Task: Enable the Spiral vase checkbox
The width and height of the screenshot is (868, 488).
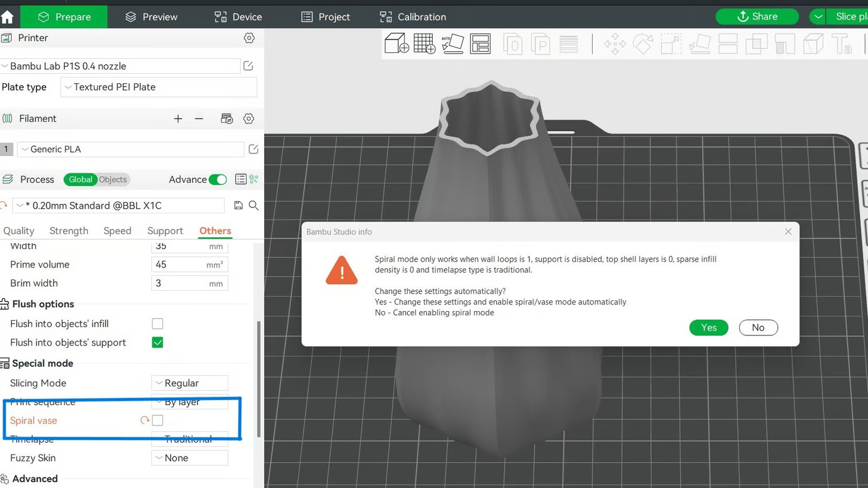Action: [157, 421]
